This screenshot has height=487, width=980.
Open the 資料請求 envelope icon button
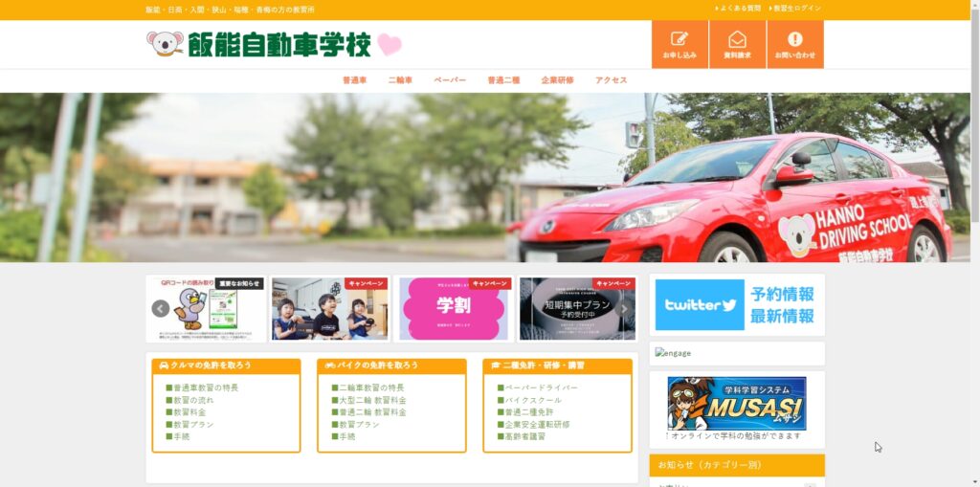(738, 44)
